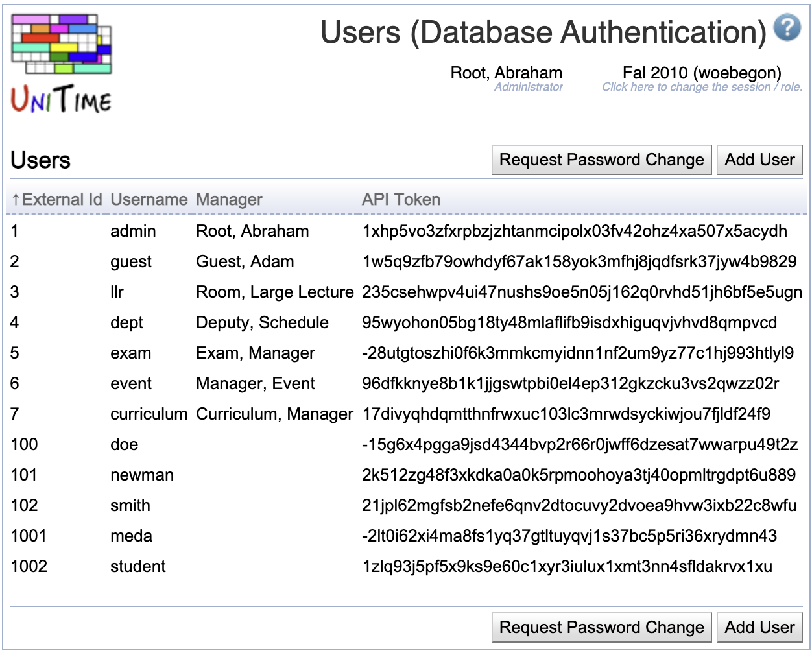Click manager Manager, Event
This screenshot has height=655, width=812.
(x=256, y=384)
